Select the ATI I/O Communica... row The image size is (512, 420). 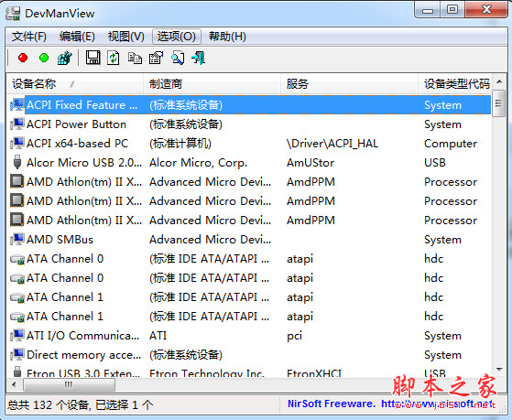pyautogui.click(x=248, y=335)
